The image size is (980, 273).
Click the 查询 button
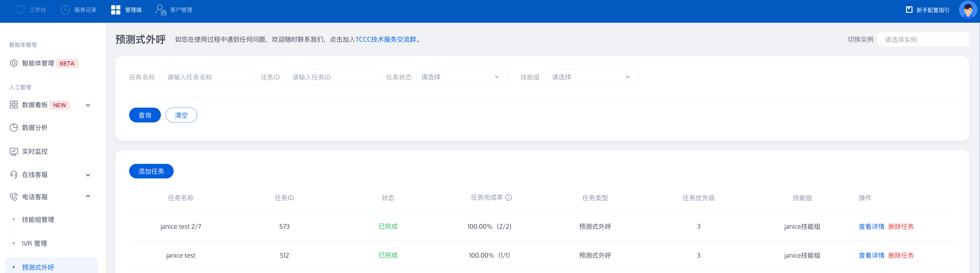[144, 115]
